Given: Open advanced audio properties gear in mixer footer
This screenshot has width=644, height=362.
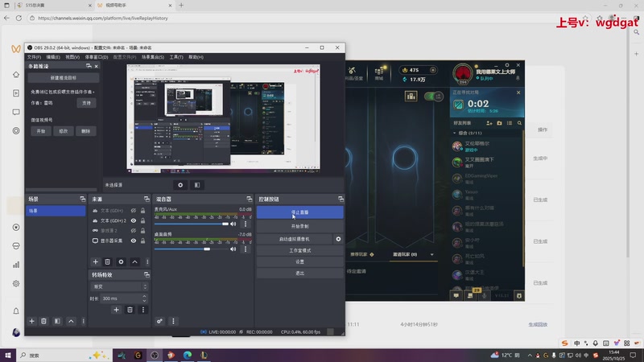Looking at the screenshot, I should [x=159, y=321].
